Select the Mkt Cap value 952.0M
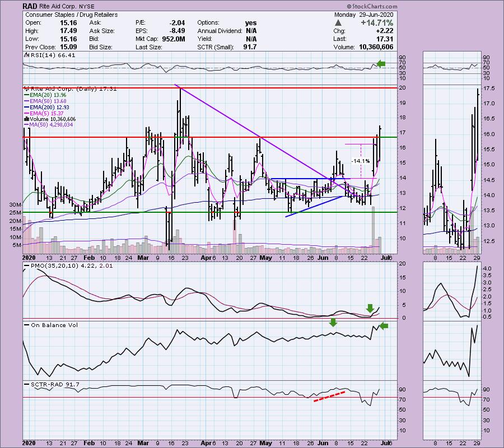 pyautogui.click(x=174, y=39)
